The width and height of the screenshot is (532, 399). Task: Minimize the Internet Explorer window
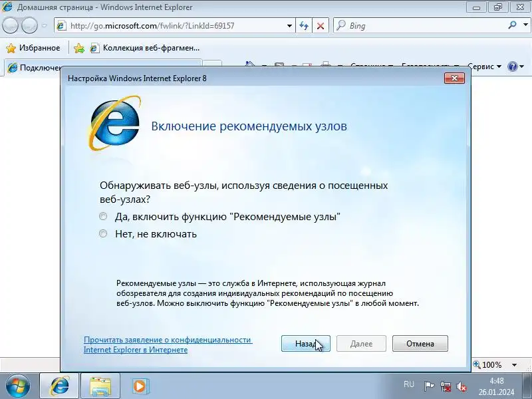(x=476, y=7)
